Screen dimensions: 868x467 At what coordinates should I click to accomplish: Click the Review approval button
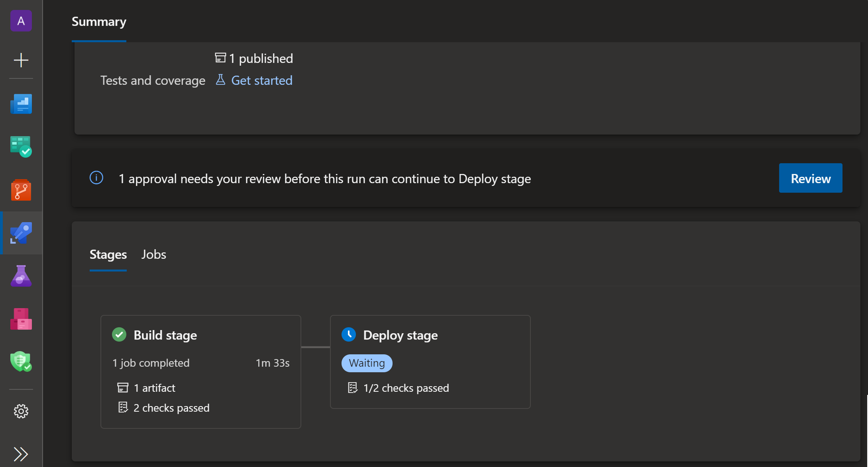pyautogui.click(x=810, y=178)
